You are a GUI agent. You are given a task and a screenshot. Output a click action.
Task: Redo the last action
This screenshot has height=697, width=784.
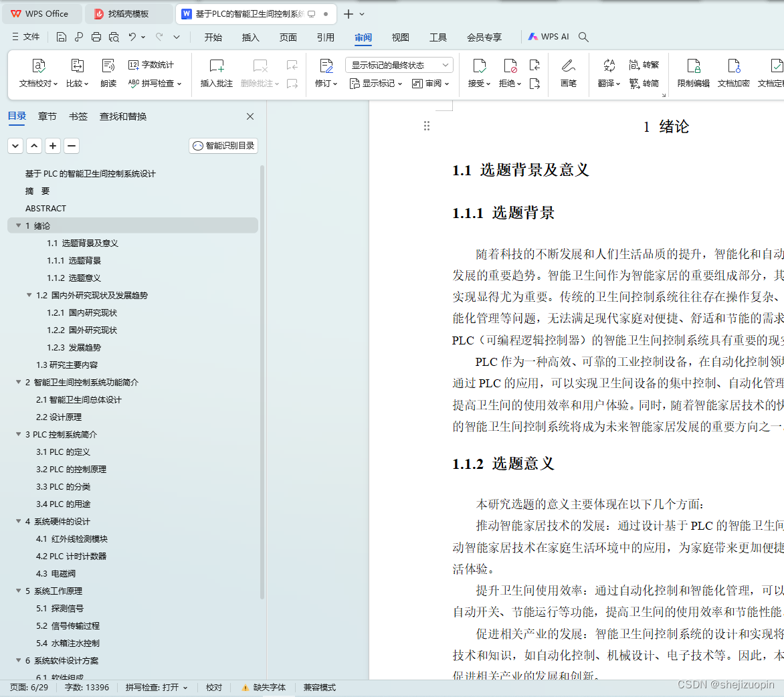(159, 37)
